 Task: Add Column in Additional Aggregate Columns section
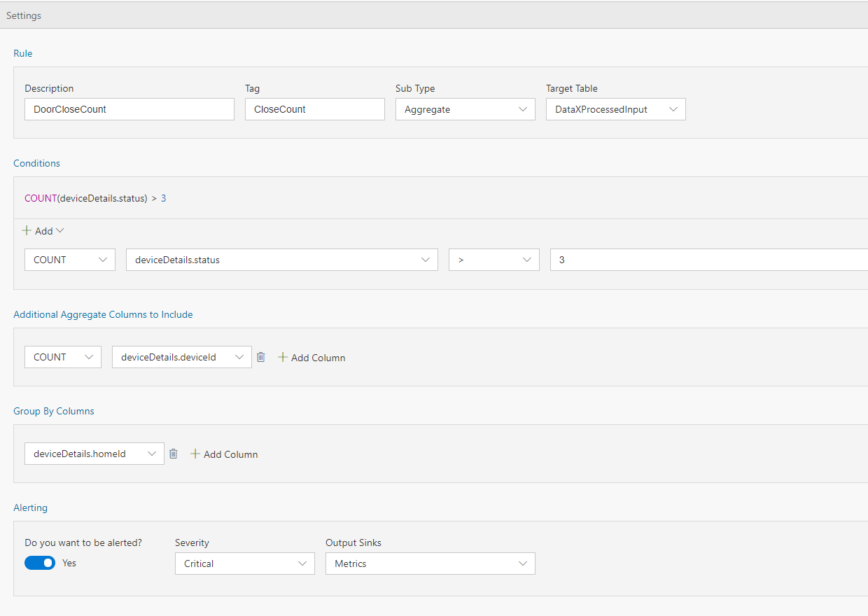(311, 358)
